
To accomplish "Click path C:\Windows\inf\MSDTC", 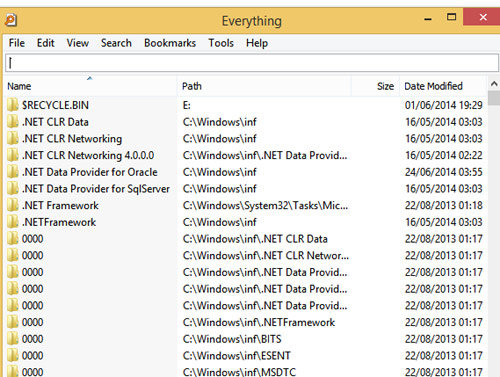I will [239, 372].
